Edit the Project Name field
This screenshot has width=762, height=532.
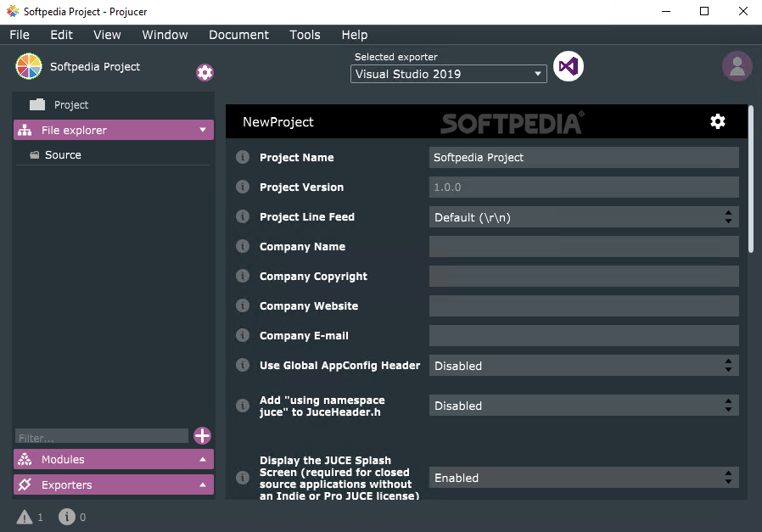pyautogui.click(x=584, y=158)
